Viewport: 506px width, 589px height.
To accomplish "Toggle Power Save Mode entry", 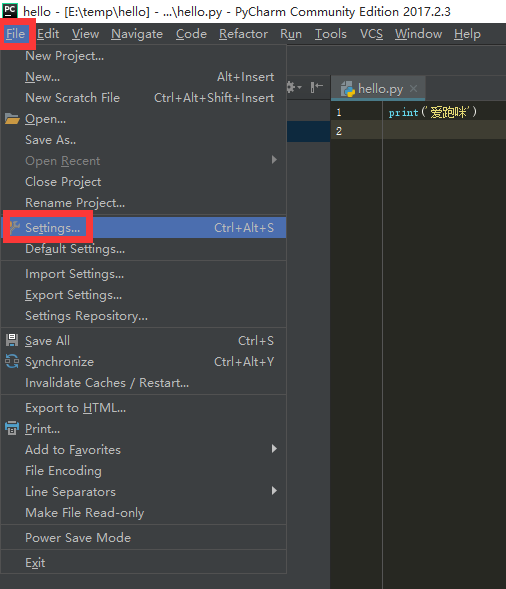I will click(x=143, y=538).
